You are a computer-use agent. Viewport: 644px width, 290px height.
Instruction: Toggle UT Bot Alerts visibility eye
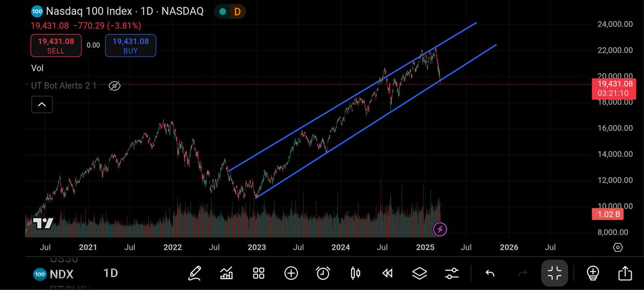(114, 85)
